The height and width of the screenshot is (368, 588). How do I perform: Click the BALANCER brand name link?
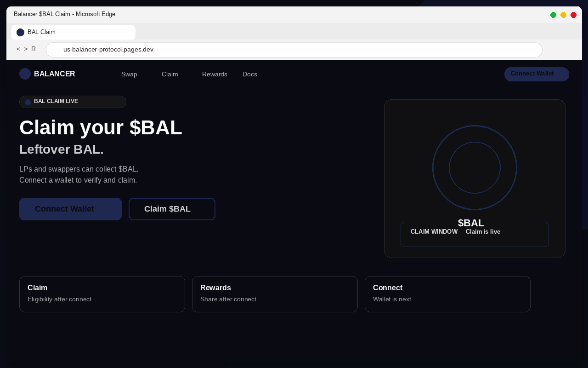point(55,74)
